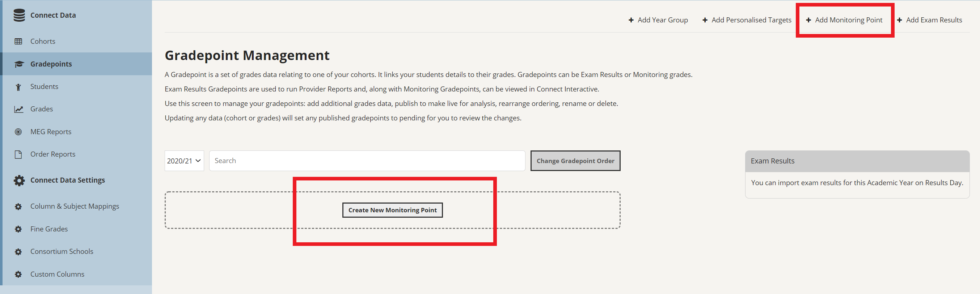
Task: Open Column & Subject Mappings settings
Action: (77, 206)
